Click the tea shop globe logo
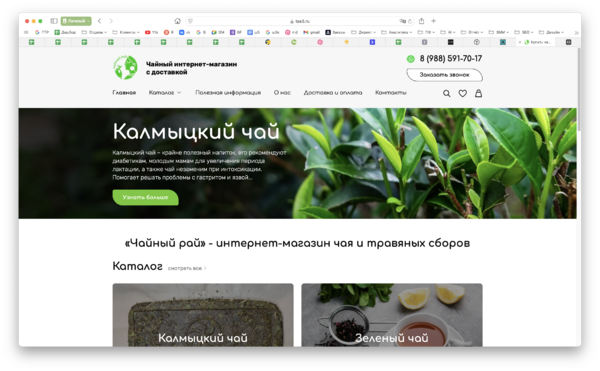This screenshot has height=371, width=600. click(x=125, y=67)
